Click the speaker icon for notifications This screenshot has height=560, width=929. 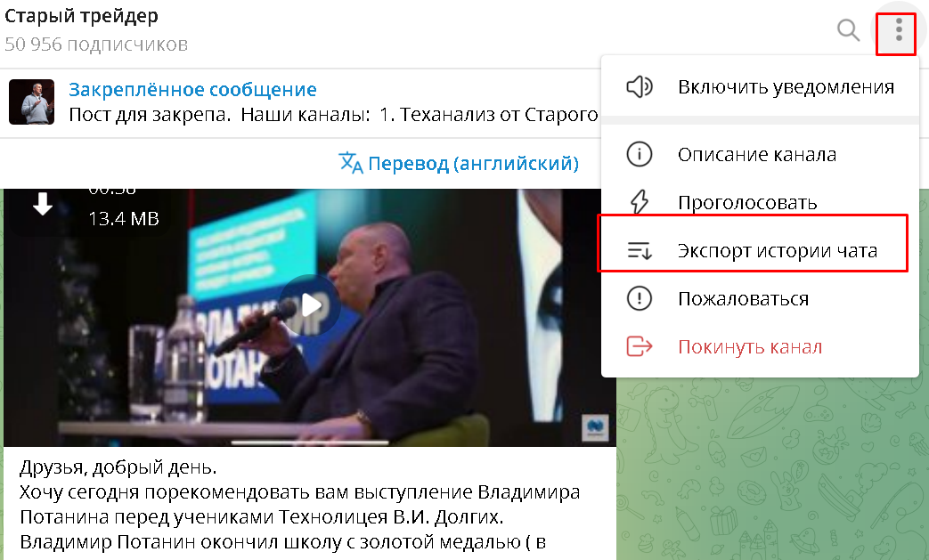pyautogui.click(x=640, y=87)
